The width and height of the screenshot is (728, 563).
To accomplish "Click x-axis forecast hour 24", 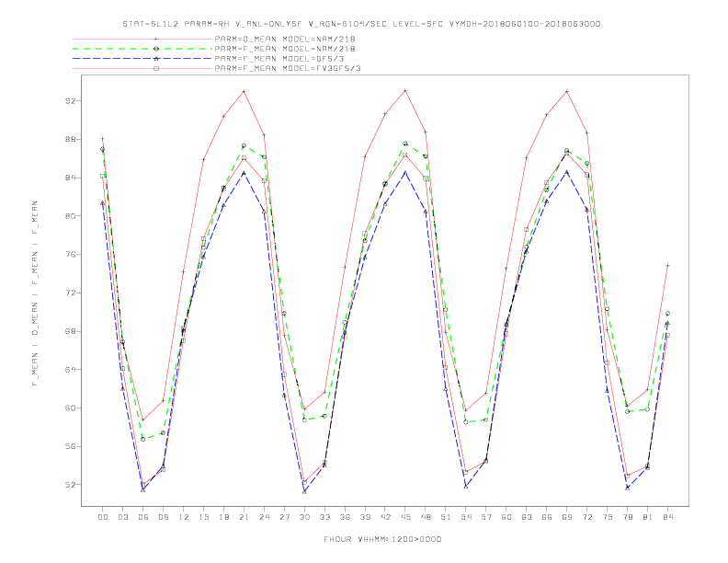I will [x=264, y=517].
